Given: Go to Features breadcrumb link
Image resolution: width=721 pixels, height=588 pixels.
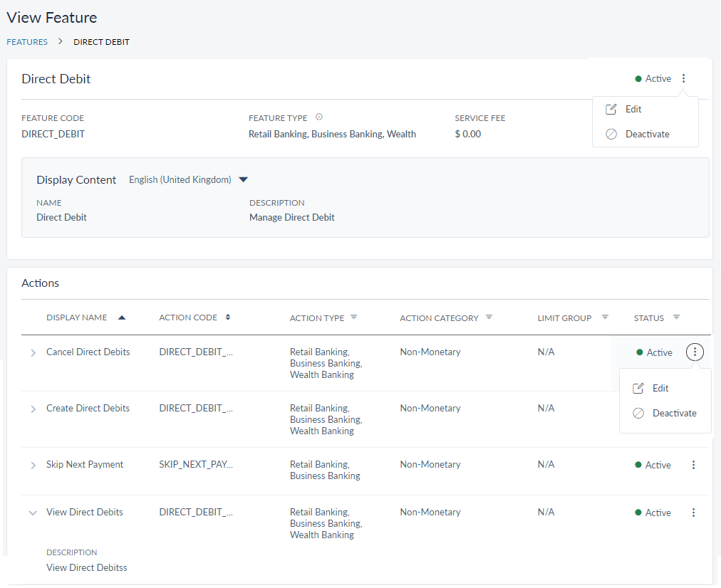Looking at the screenshot, I should click(x=27, y=42).
